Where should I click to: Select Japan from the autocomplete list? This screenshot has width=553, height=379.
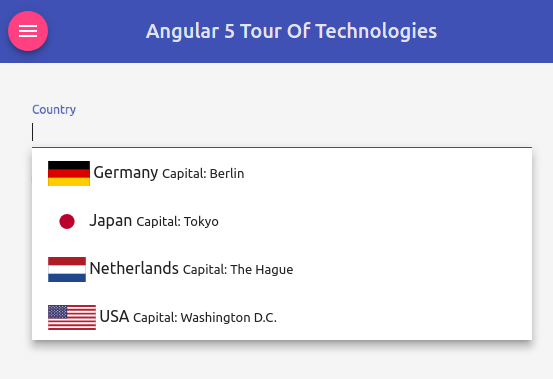coord(282,221)
